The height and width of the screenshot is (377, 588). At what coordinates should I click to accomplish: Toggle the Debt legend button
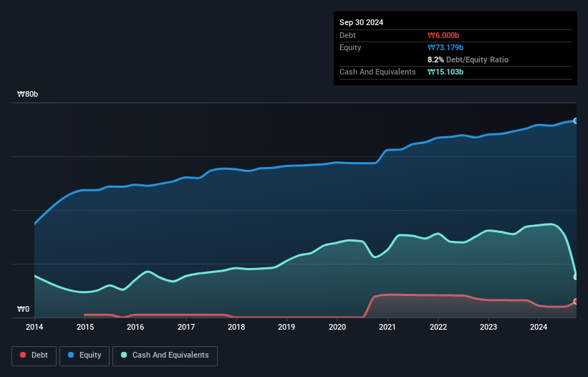[x=34, y=355]
